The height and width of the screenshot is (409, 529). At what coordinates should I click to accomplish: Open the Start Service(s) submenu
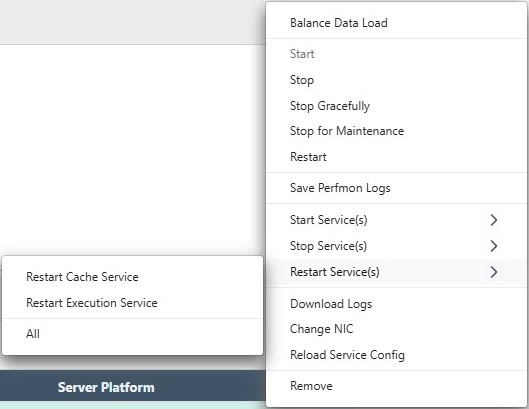click(x=397, y=220)
